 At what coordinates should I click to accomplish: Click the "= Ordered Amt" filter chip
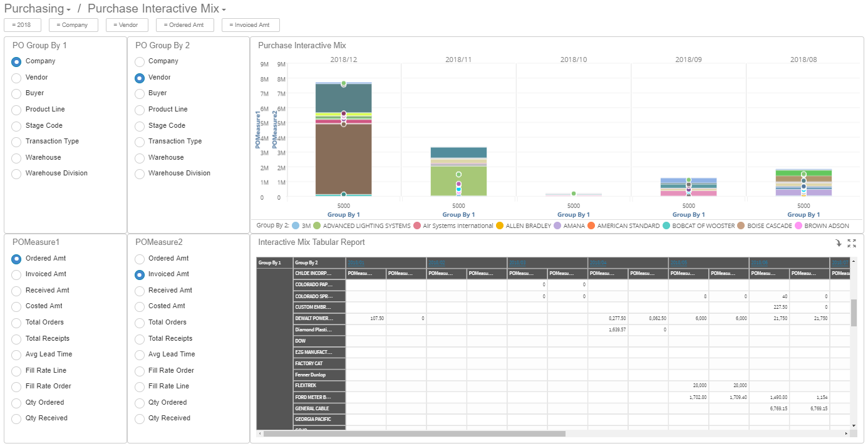185,24
